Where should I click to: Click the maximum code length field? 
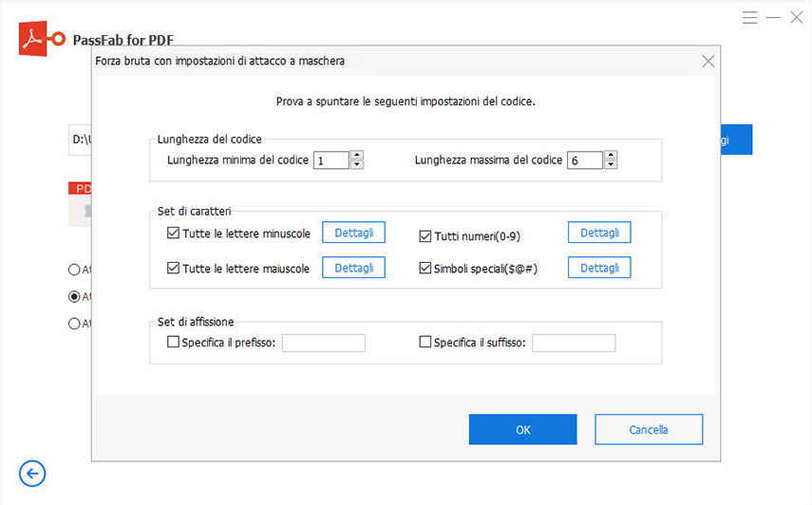[x=585, y=160]
